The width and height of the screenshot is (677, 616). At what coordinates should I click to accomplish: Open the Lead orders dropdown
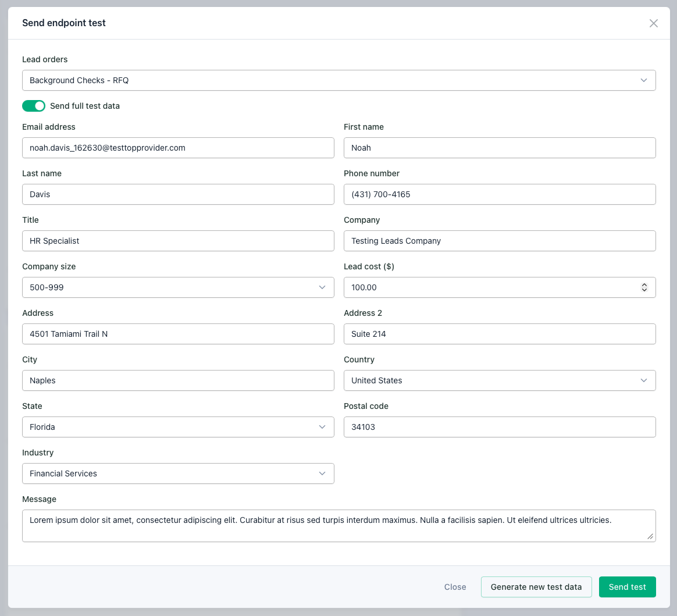(339, 80)
